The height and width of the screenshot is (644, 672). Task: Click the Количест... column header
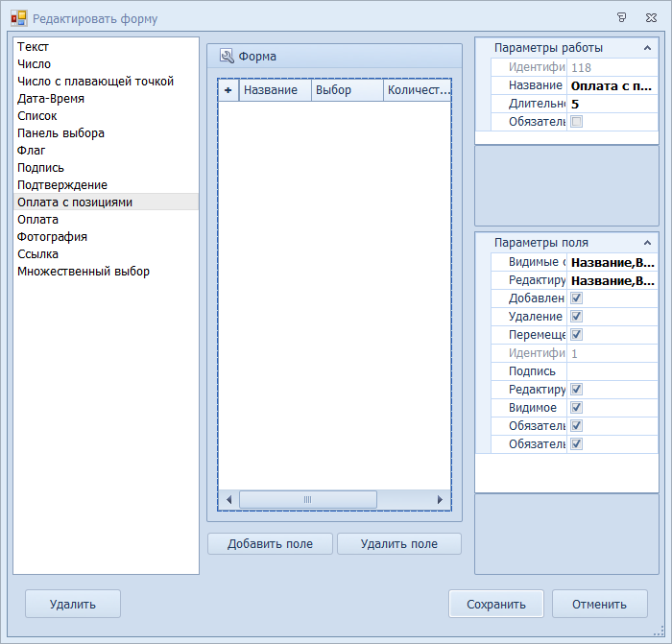pos(418,90)
